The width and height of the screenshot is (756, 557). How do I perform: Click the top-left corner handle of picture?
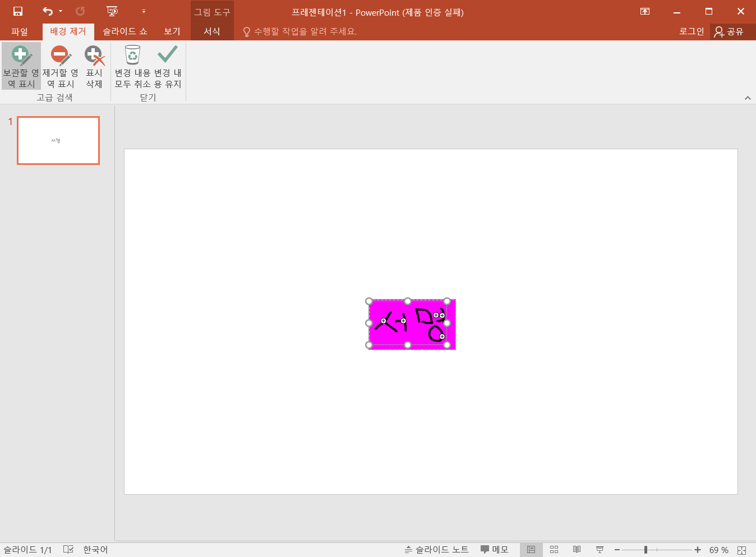[369, 301]
